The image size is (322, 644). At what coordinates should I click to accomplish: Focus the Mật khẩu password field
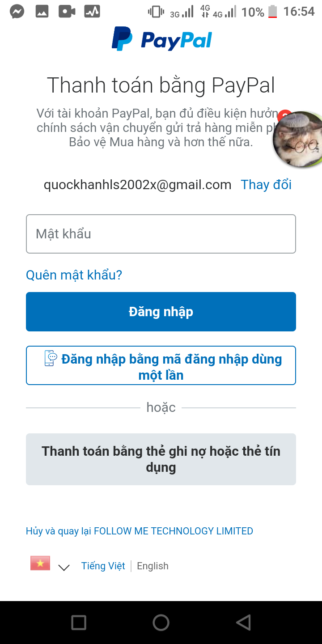161,234
